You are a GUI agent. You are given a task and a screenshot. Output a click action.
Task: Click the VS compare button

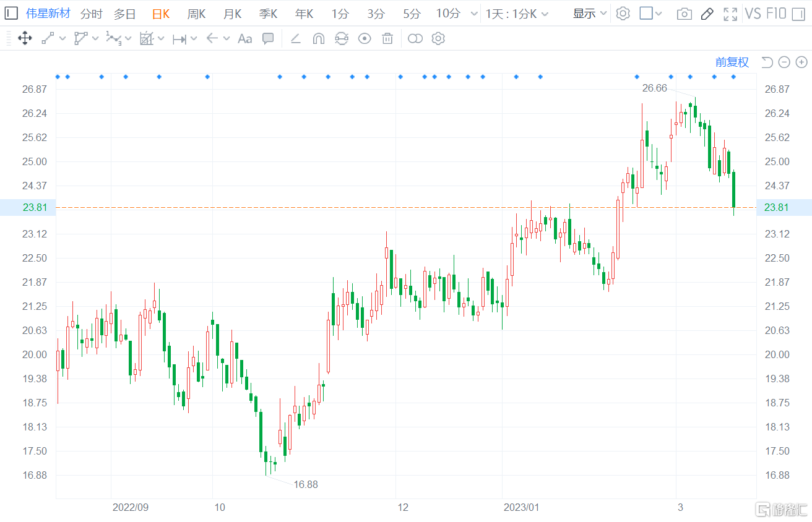coord(753,14)
